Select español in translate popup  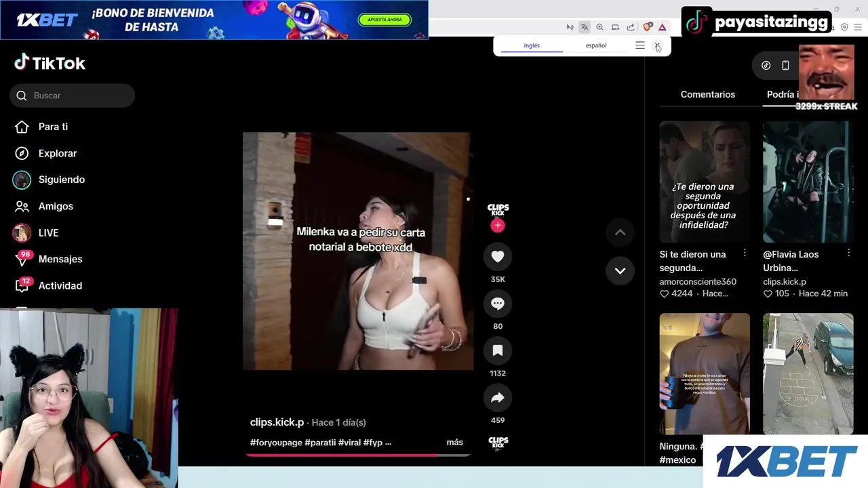tap(596, 45)
